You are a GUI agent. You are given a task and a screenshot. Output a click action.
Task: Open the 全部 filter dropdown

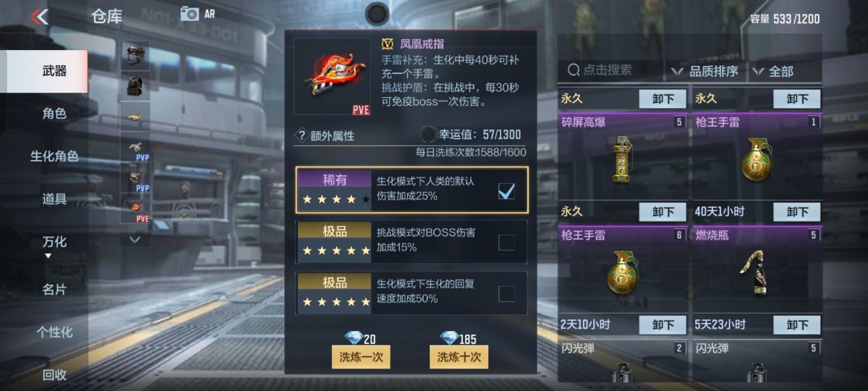[x=773, y=71]
